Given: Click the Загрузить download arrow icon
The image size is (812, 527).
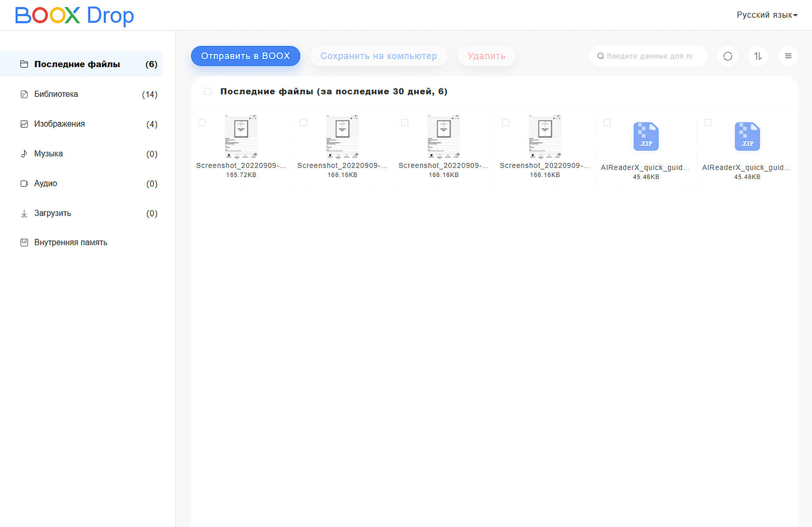Looking at the screenshot, I should click(24, 213).
